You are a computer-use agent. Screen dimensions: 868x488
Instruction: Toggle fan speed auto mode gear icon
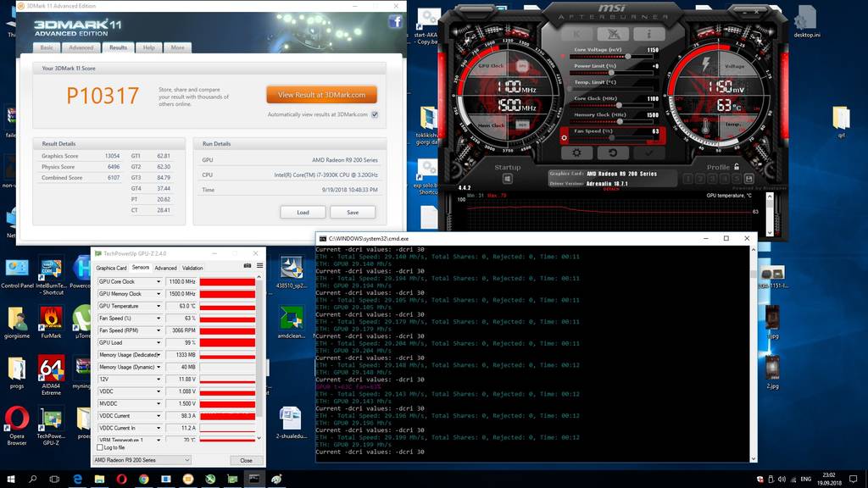(564, 138)
